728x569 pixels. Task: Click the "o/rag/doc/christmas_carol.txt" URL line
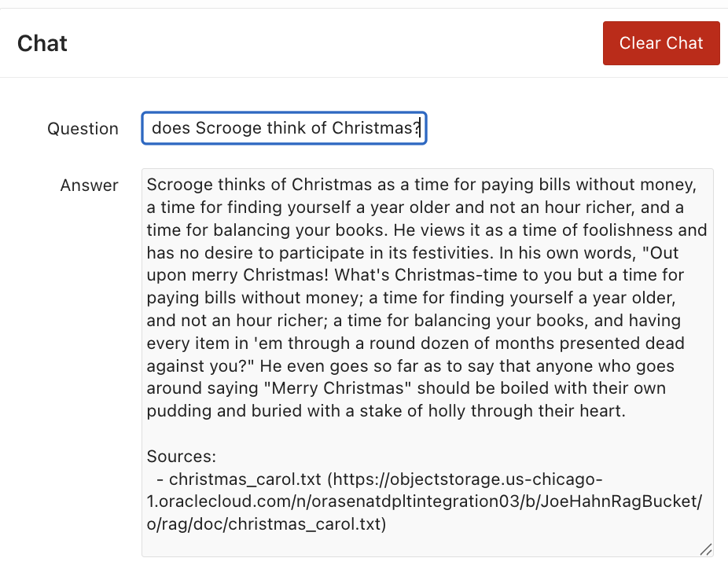pyautogui.click(x=266, y=525)
